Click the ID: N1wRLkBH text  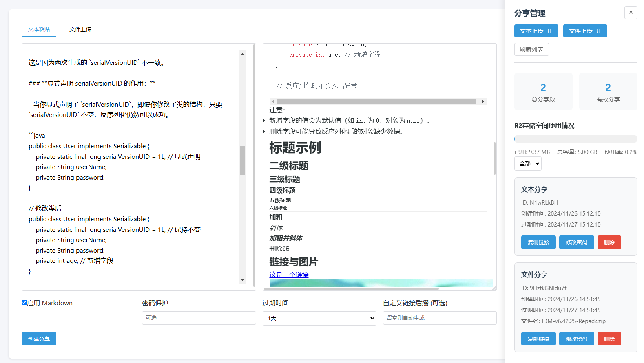540,202
